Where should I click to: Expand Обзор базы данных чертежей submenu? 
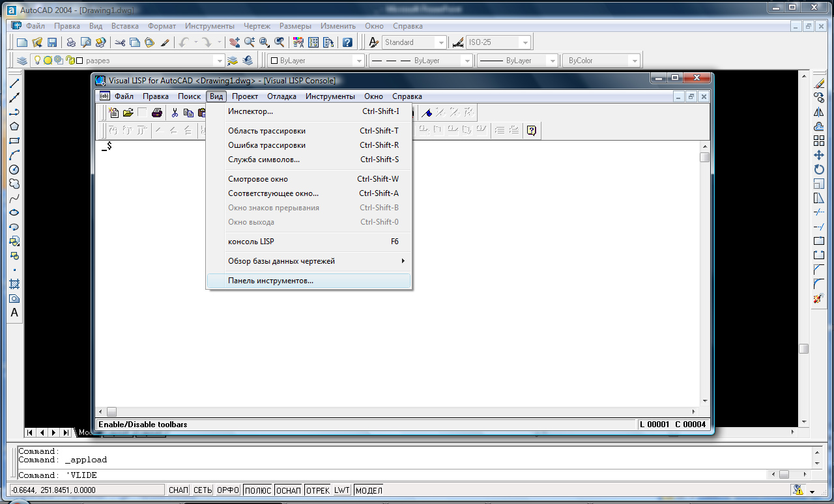pyautogui.click(x=309, y=261)
